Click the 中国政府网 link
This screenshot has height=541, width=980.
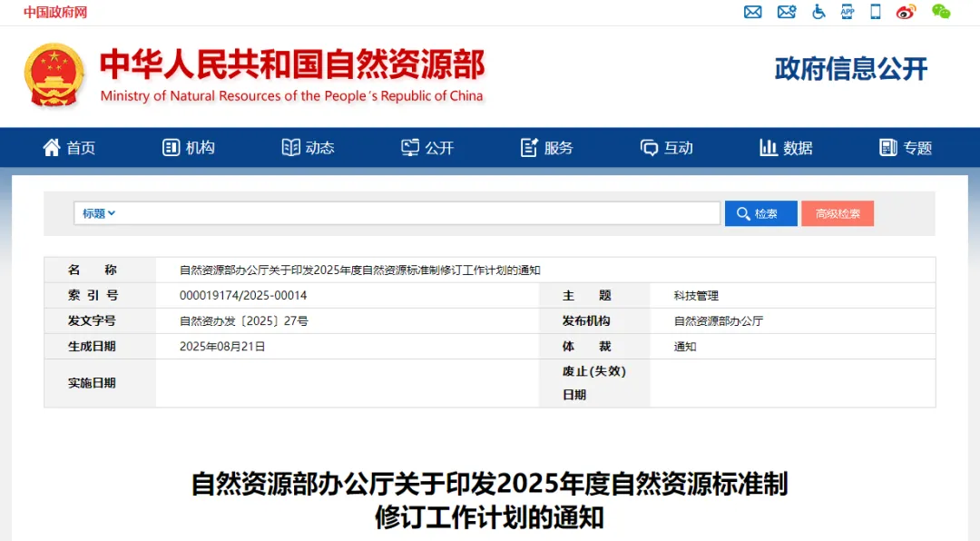click(x=55, y=12)
